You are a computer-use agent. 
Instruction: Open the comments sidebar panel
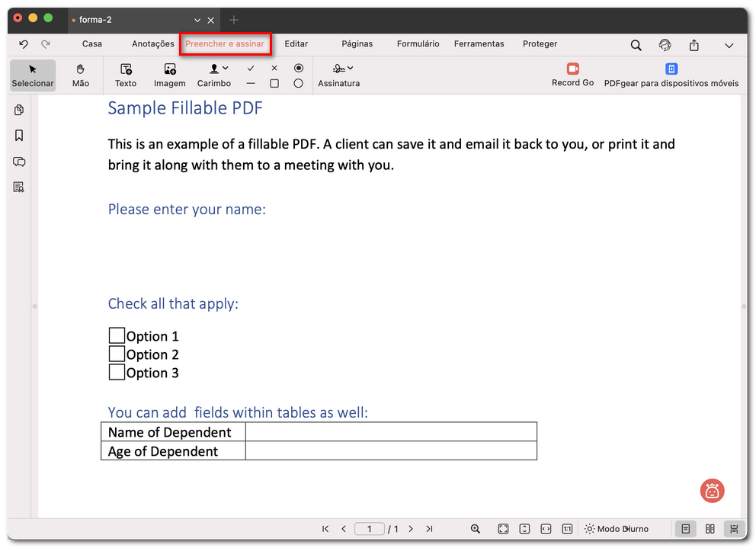[19, 162]
